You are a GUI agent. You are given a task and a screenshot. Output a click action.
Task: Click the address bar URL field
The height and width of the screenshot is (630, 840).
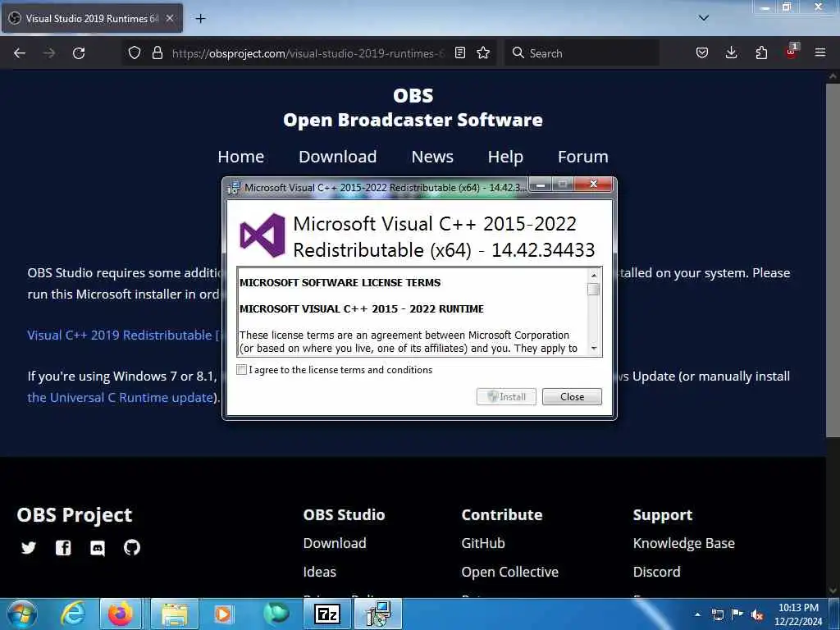[x=308, y=53]
